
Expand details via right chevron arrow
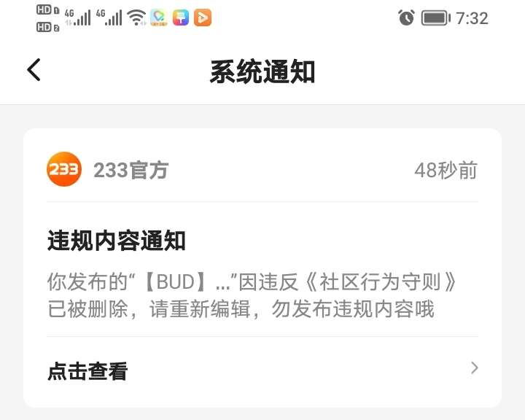[474, 367]
